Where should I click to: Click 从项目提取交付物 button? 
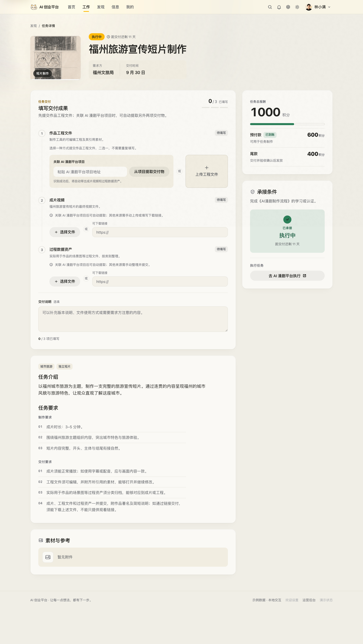point(149,172)
